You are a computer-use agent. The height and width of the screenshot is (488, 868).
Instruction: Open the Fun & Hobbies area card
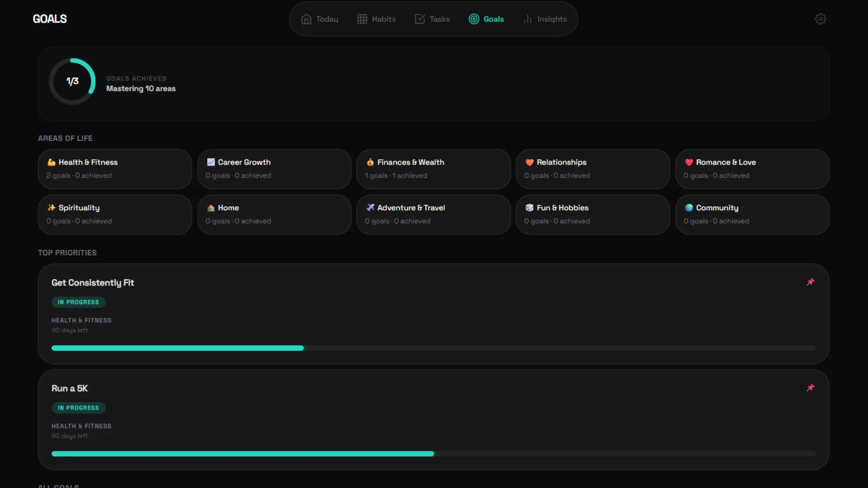tap(593, 215)
